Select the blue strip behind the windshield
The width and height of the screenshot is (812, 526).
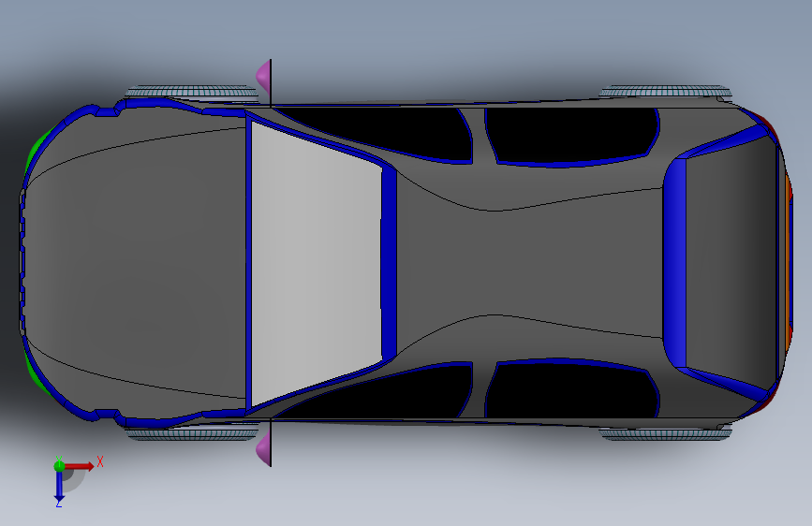point(389,263)
